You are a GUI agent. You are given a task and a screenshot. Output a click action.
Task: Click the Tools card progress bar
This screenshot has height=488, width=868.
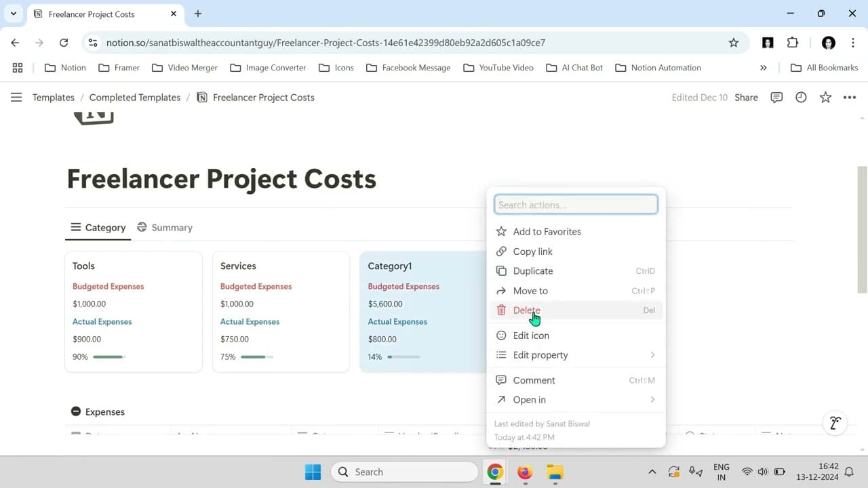(x=108, y=357)
